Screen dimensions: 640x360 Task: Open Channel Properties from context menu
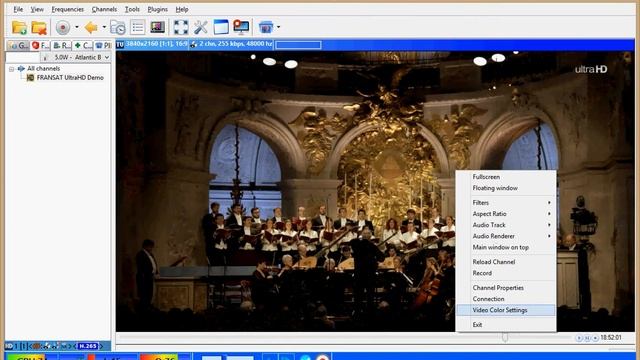click(x=506, y=288)
